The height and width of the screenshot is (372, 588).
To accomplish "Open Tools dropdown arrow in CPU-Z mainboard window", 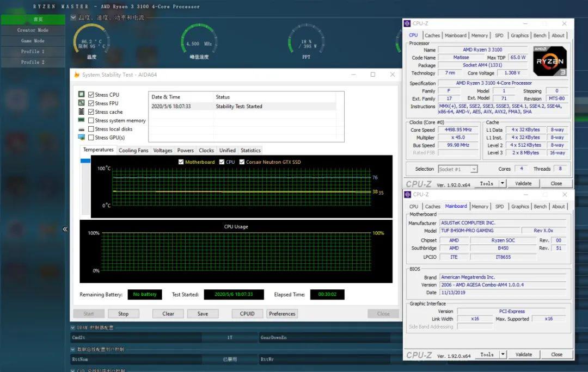I will pos(503,355).
